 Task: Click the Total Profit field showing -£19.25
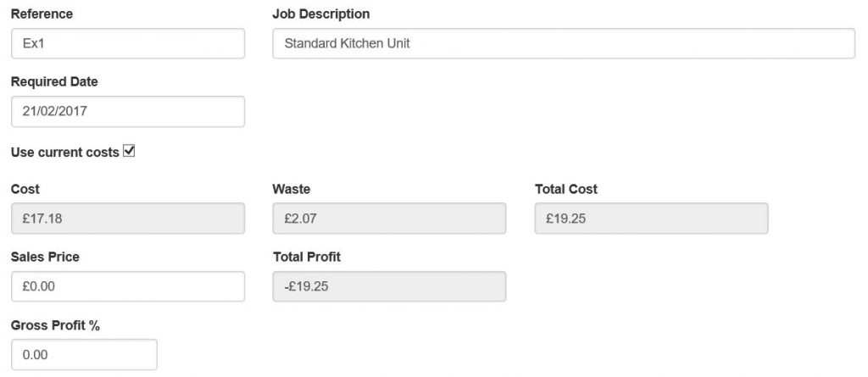[x=389, y=286]
